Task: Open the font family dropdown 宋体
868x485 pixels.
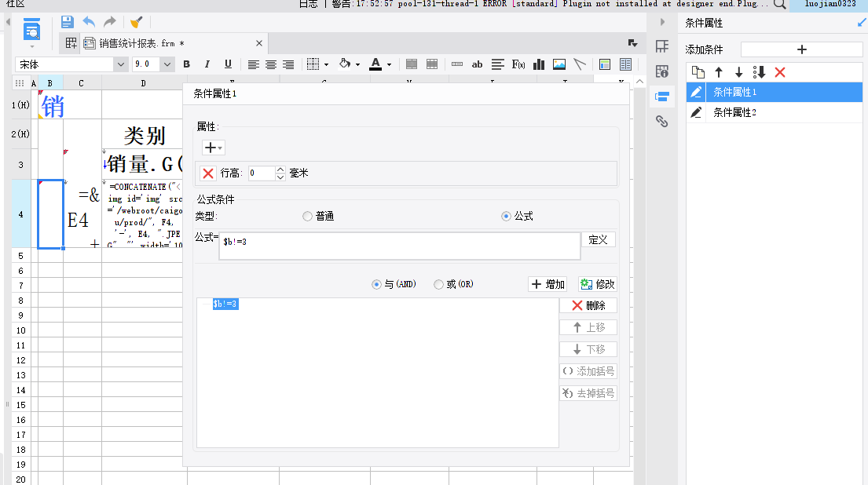Action: pyautogui.click(x=121, y=64)
